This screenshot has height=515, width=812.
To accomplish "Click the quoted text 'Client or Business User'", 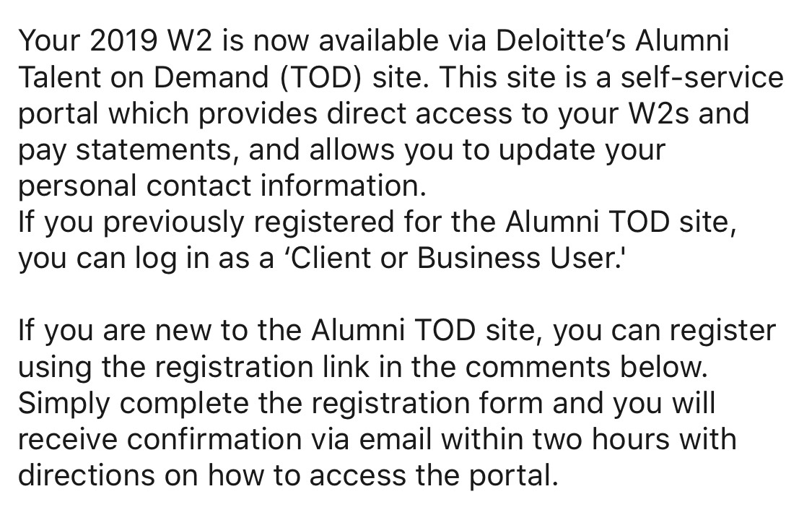I will 451,259.
